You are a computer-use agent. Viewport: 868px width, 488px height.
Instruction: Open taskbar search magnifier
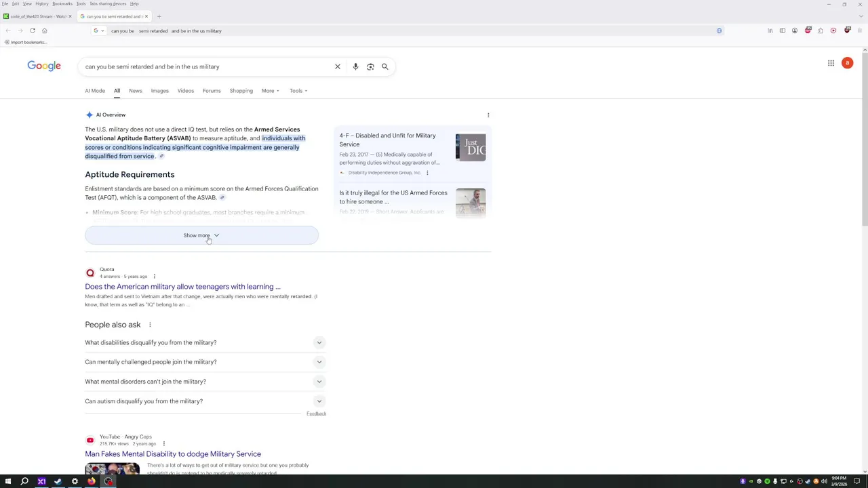tap(24, 481)
